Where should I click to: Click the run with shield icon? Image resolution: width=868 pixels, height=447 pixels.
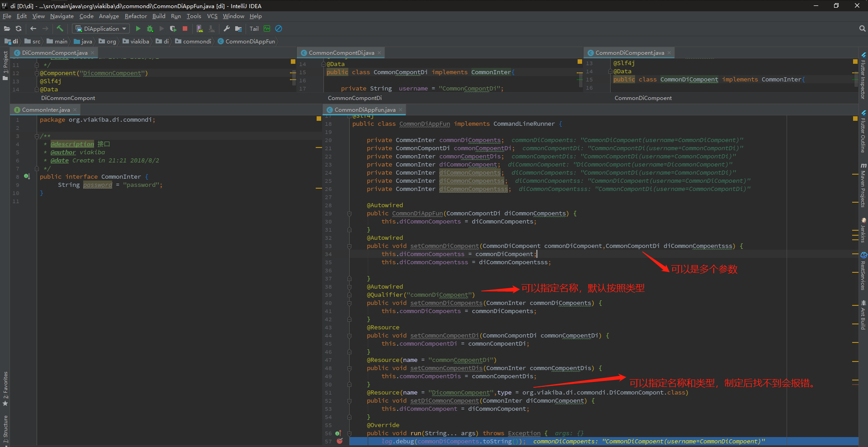click(x=173, y=29)
